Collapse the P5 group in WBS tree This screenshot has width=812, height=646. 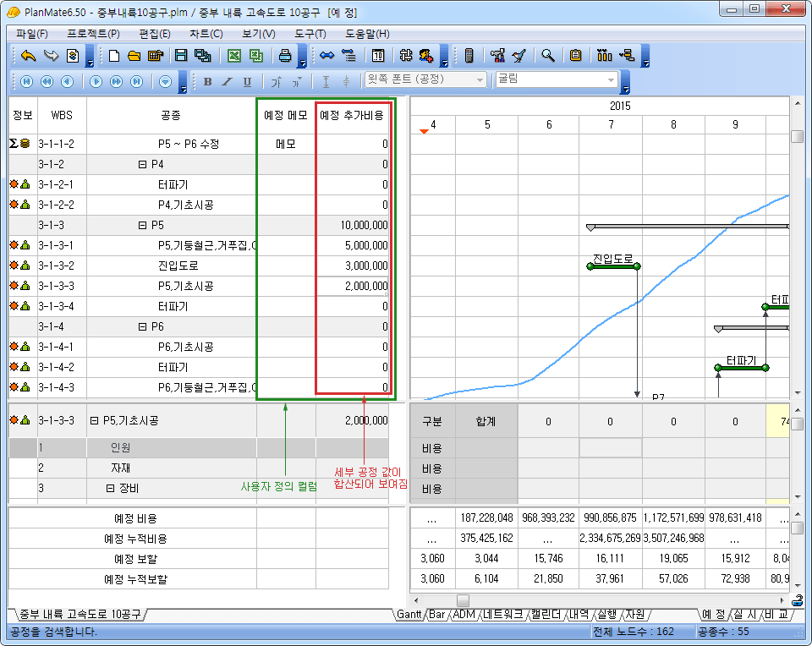pyautogui.click(x=142, y=226)
